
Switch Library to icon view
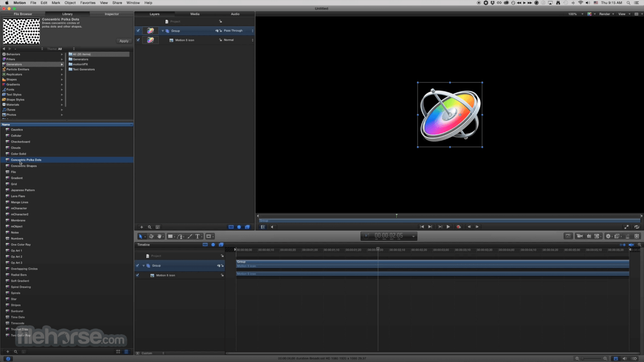click(x=118, y=351)
